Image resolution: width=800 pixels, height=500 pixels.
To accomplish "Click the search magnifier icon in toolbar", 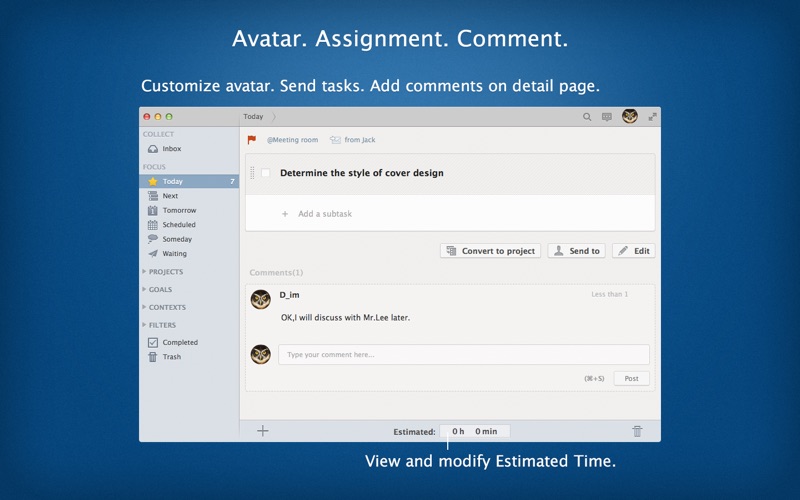I will [587, 117].
